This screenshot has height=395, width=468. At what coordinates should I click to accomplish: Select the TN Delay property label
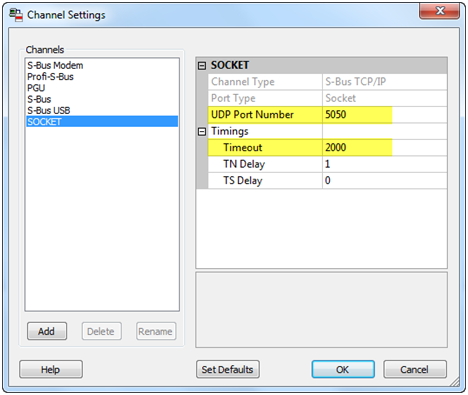tap(244, 164)
